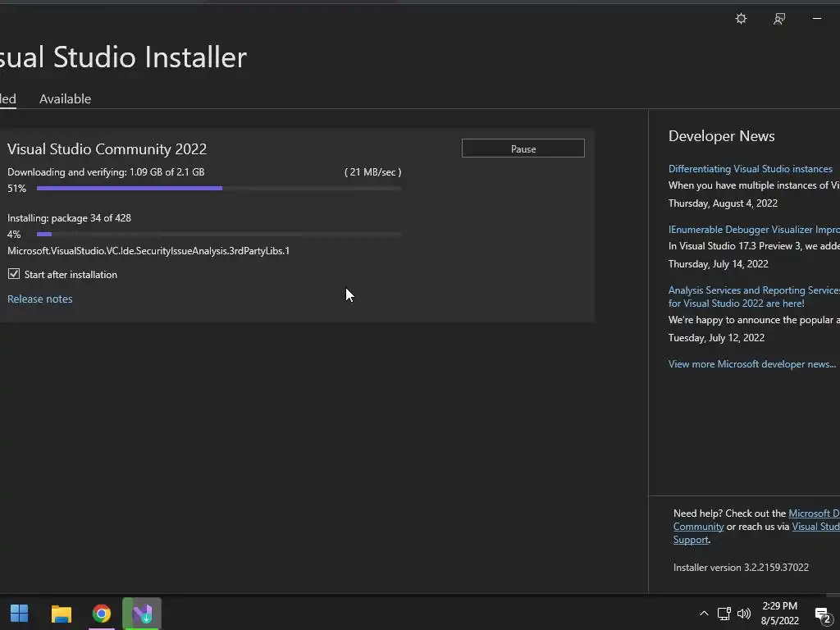Switch to the Installed tab
Image resolution: width=840 pixels, height=630 pixels.
pyautogui.click(x=7, y=98)
